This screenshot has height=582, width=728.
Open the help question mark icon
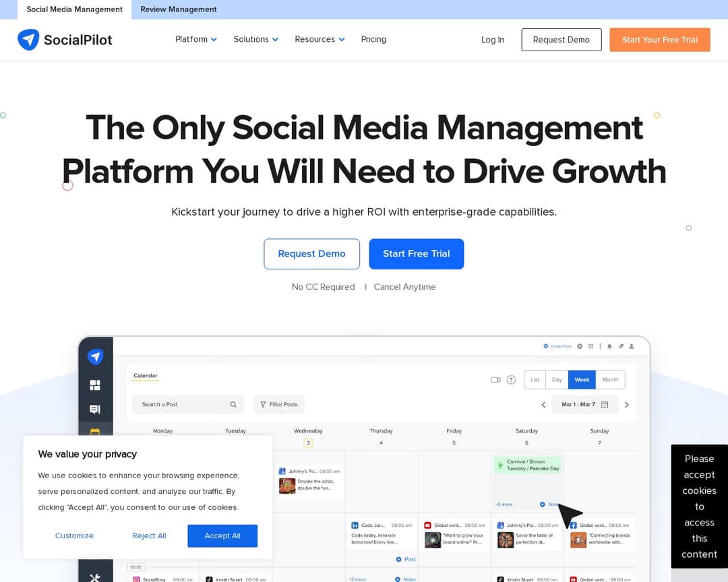511,379
